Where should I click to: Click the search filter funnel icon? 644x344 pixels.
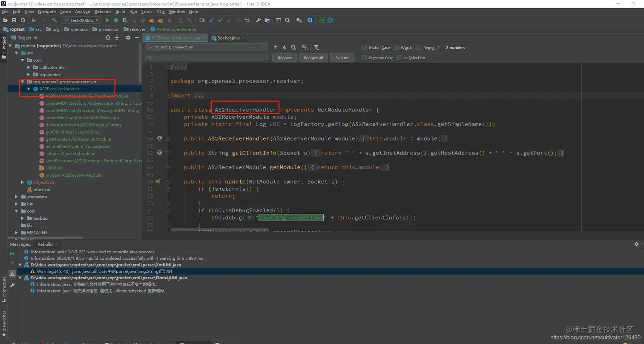pyautogui.click(x=316, y=47)
